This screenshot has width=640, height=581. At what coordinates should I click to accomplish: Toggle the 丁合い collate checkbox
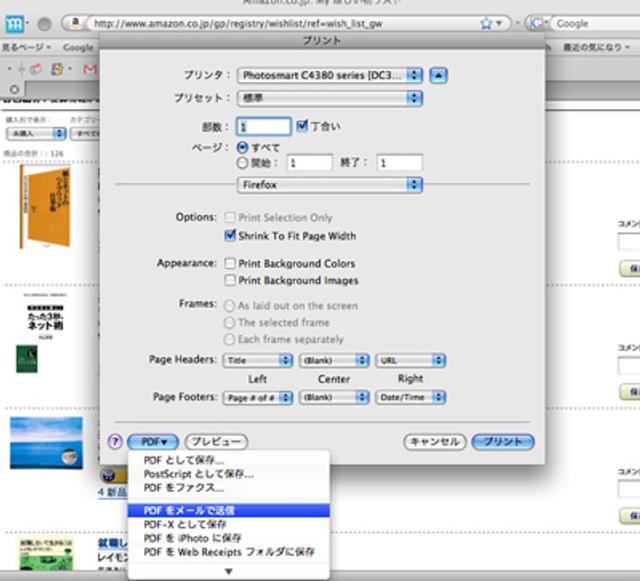click(301, 127)
